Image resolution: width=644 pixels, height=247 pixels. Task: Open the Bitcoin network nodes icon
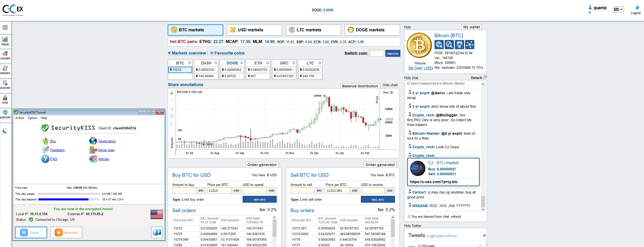pos(469,45)
